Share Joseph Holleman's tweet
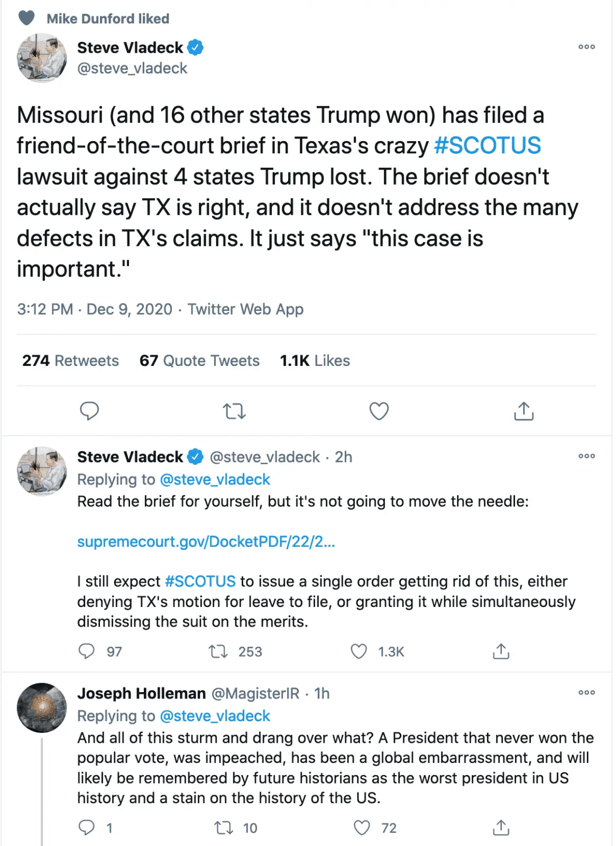The height and width of the screenshot is (846, 616). (501, 827)
